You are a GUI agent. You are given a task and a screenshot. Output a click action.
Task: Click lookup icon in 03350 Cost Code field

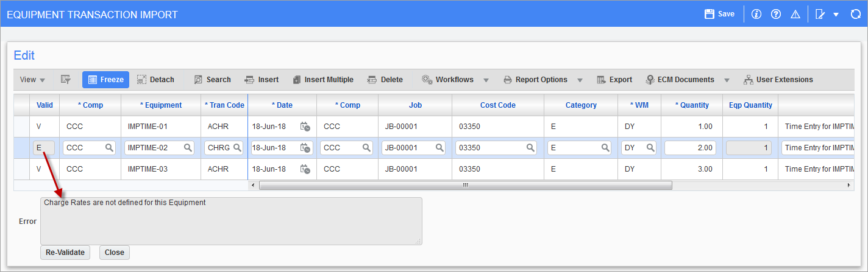tap(530, 148)
